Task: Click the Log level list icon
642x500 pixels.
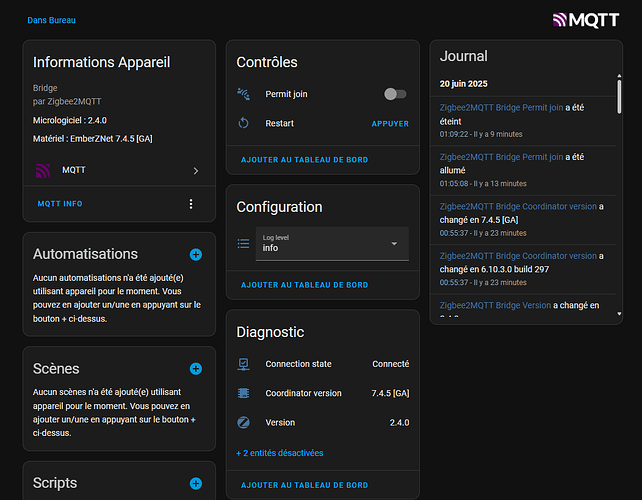Action: 243,244
